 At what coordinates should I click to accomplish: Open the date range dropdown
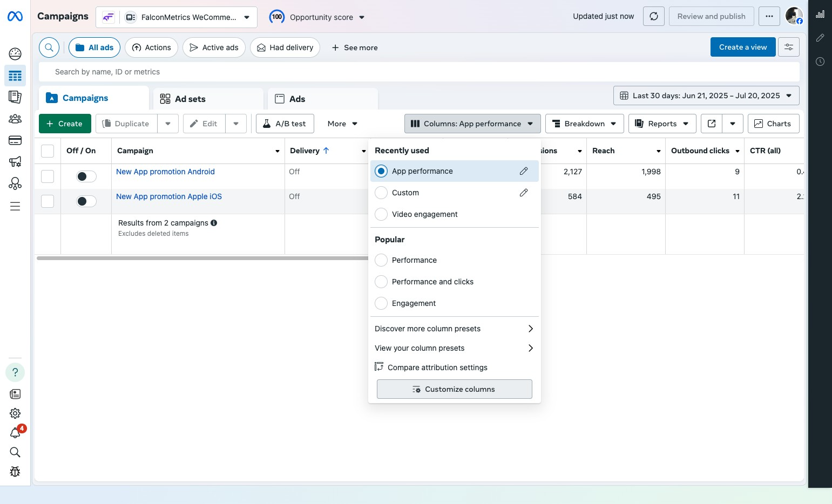click(706, 96)
